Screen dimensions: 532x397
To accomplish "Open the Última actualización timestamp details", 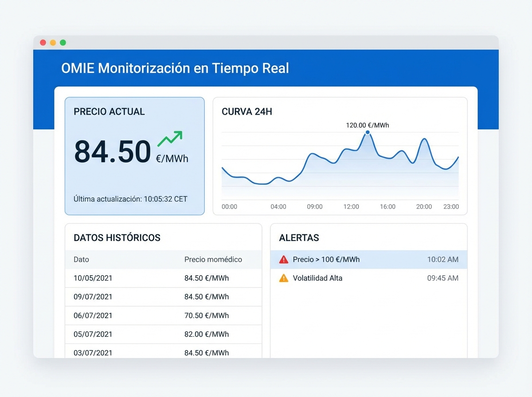I will 130,199.
